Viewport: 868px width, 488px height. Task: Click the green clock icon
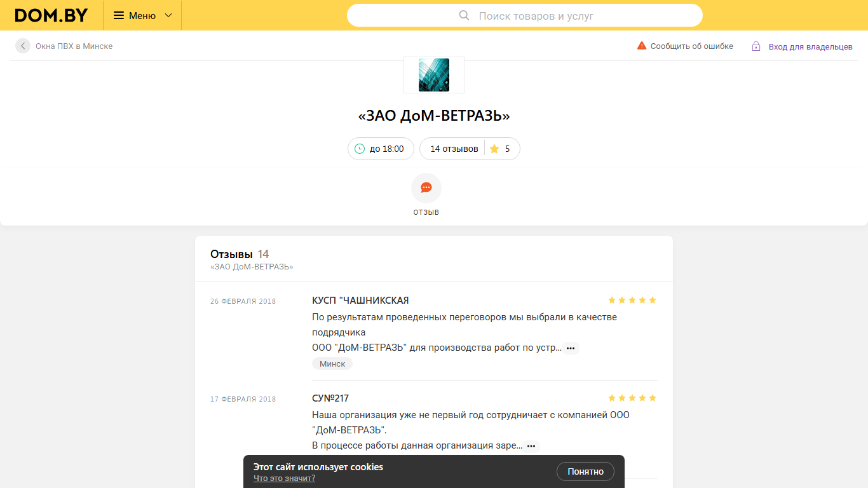coord(360,149)
